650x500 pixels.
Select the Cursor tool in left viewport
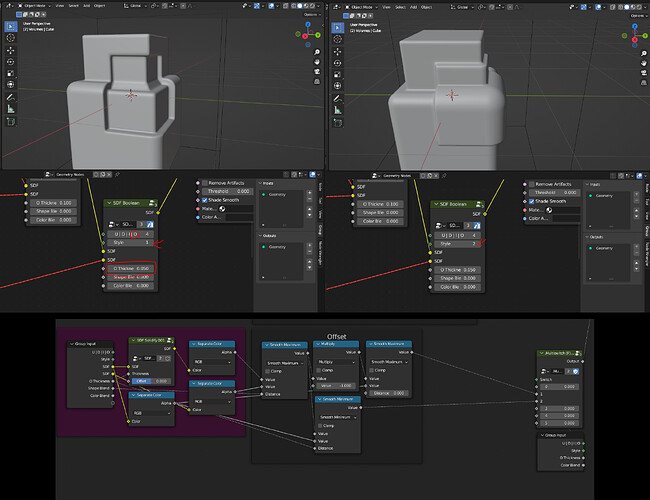click(11, 38)
